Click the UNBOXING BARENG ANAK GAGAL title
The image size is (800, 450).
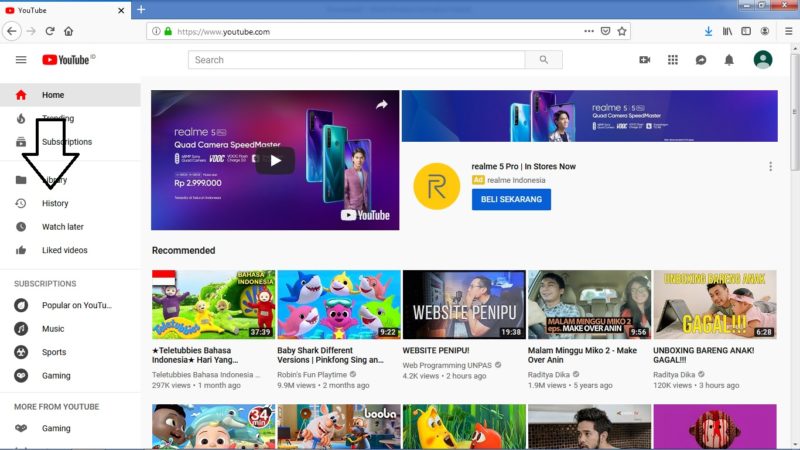(704, 355)
